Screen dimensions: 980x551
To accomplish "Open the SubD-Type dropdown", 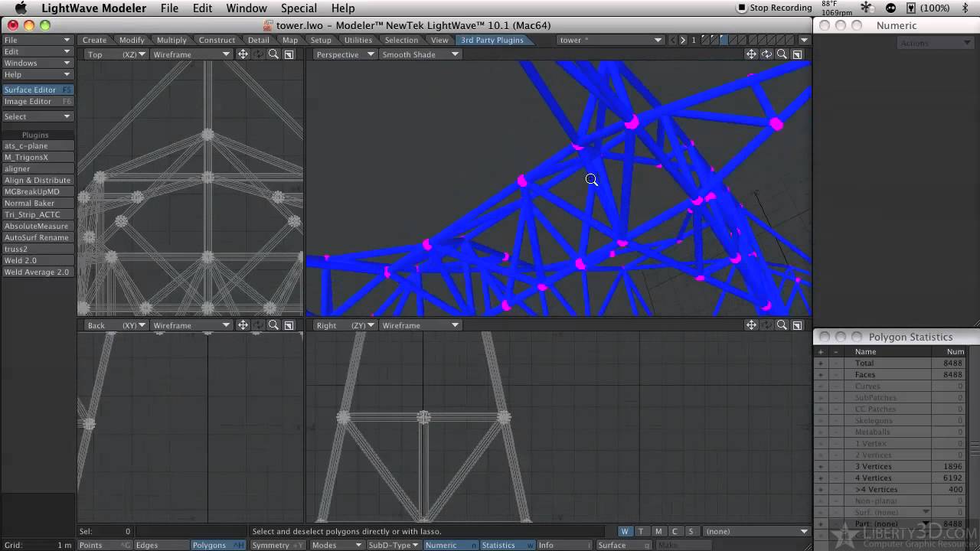I will (394, 545).
